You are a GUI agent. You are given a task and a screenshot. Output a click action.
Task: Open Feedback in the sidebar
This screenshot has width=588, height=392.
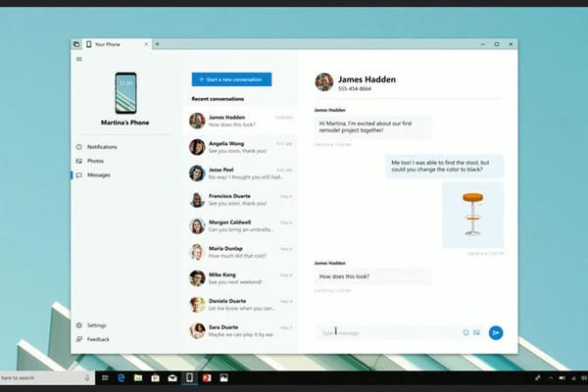click(98, 339)
